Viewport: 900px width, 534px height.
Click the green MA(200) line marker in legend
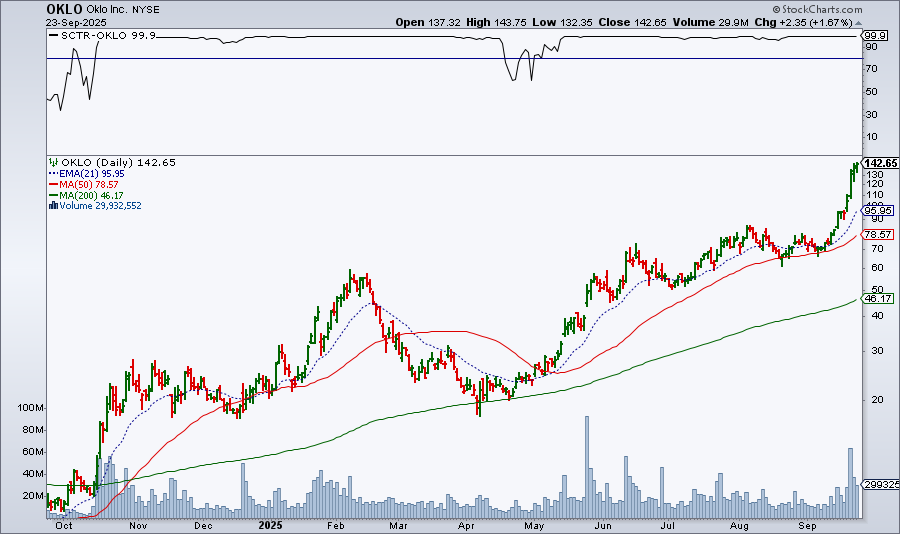point(52,196)
